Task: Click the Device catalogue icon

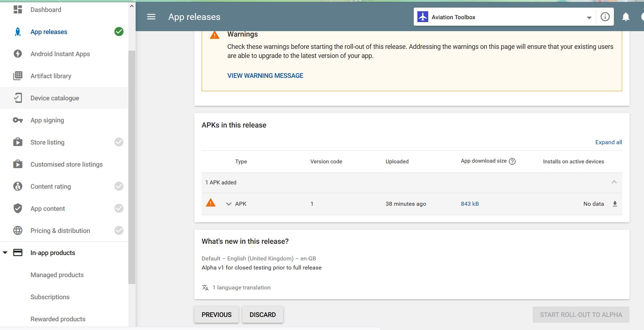Action: [18, 98]
